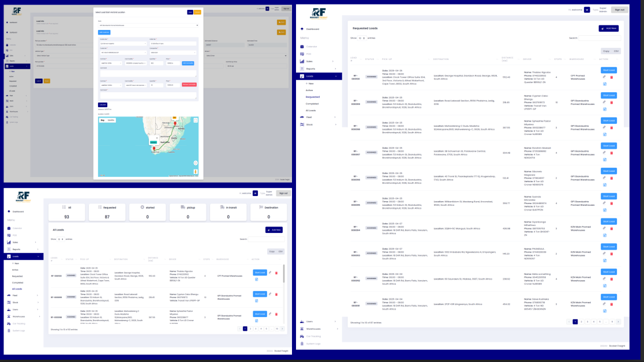Click the Calculate button above the map
Image resolution: width=644 pixels, height=362 pixels.
[x=103, y=104]
